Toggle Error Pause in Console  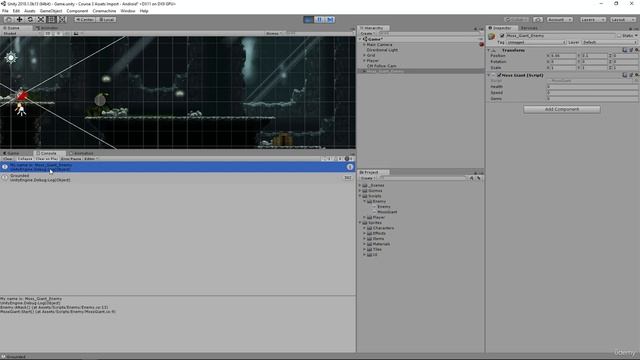click(x=71, y=159)
